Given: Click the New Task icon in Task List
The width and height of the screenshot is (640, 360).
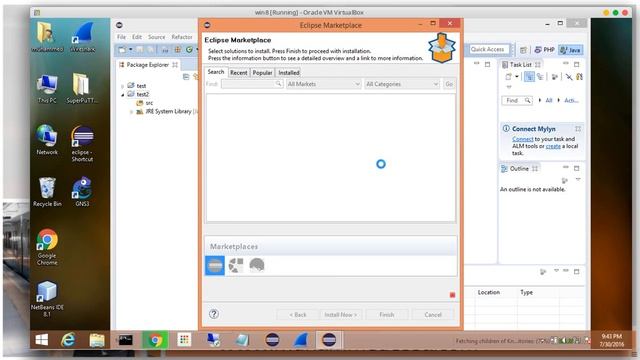Looking at the screenshot, I should 509,77.
